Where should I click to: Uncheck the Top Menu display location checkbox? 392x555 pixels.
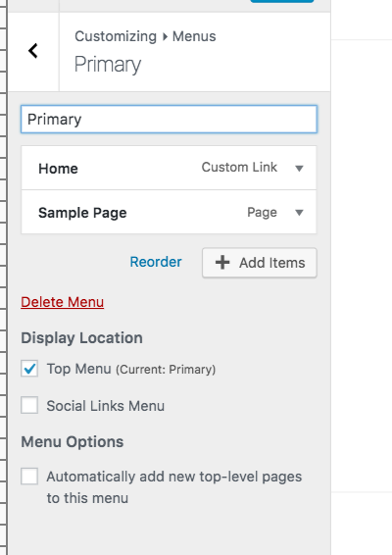[29, 369]
